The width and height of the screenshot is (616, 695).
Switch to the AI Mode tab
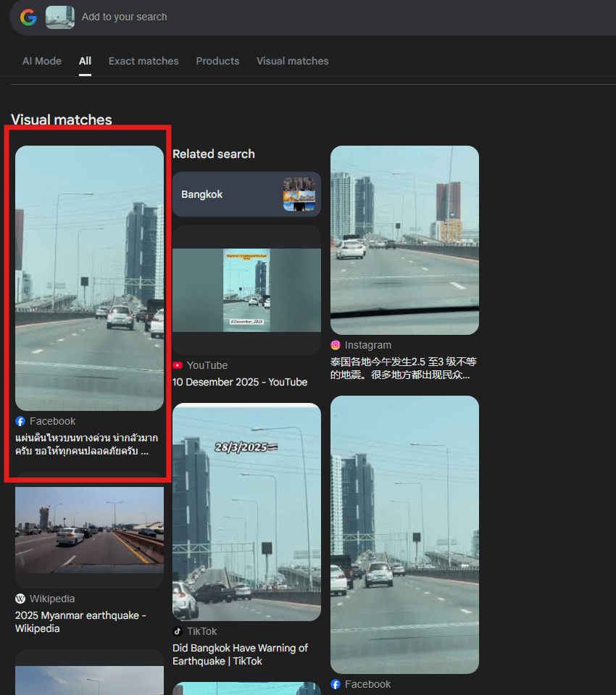coord(42,61)
